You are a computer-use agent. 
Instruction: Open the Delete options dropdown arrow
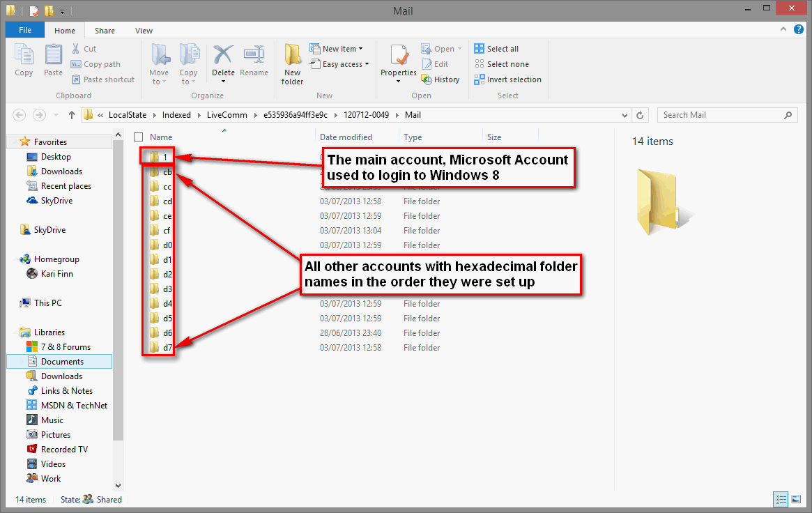223,82
